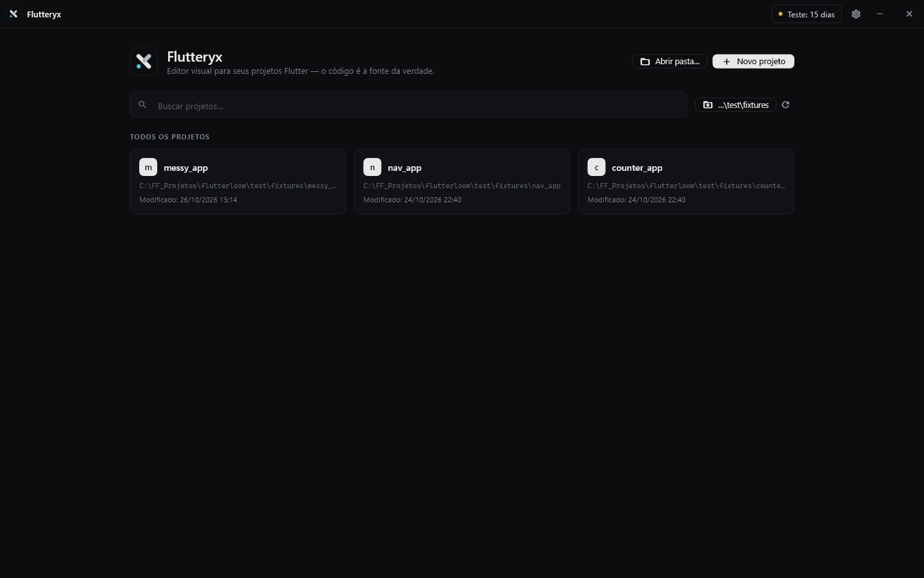924x578 pixels.
Task: Minimize the Flutteryx window
Action: coord(880,14)
